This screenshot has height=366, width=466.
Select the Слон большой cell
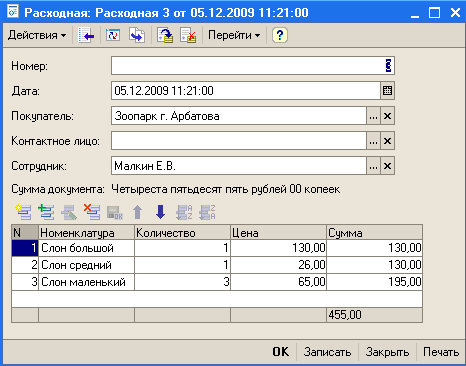click(87, 248)
